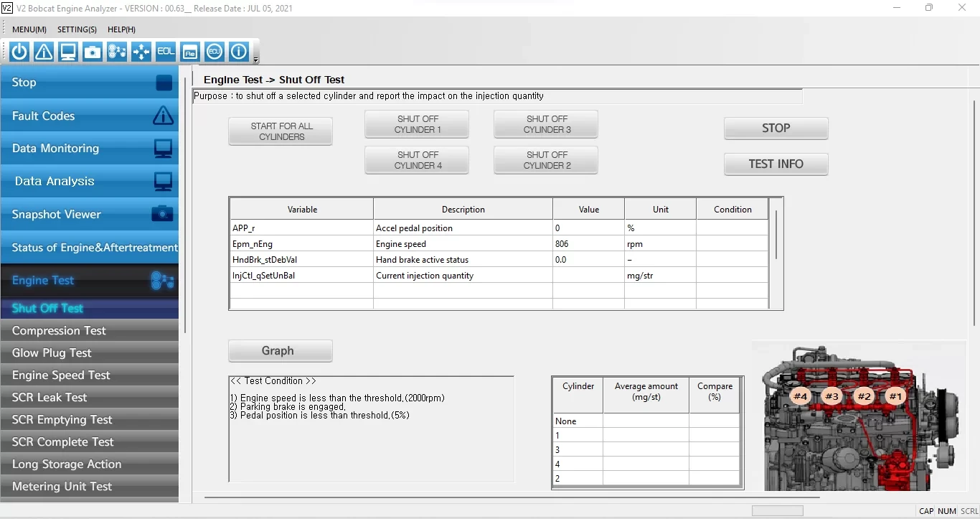980x519 pixels.
Task: Open the info circle toolbar icon
Action: tap(239, 52)
